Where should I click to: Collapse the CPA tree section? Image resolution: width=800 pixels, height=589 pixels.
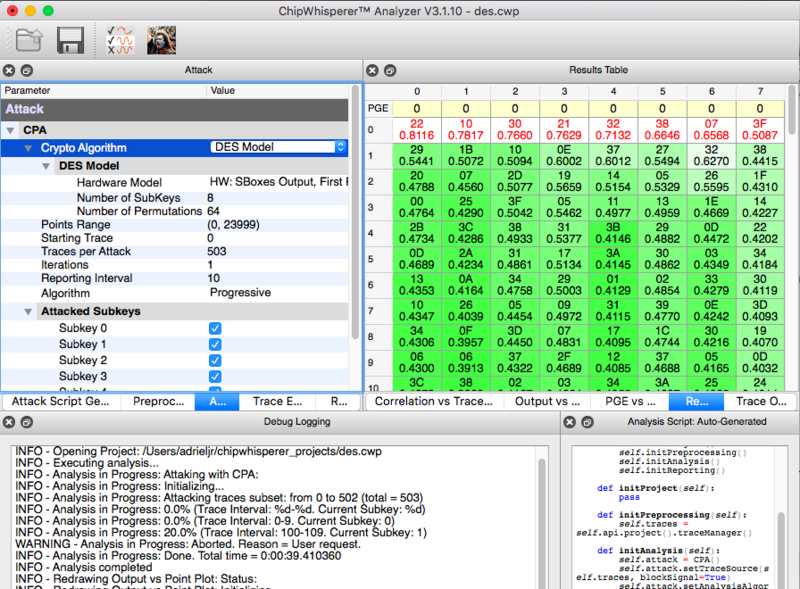(x=10, y=130)
